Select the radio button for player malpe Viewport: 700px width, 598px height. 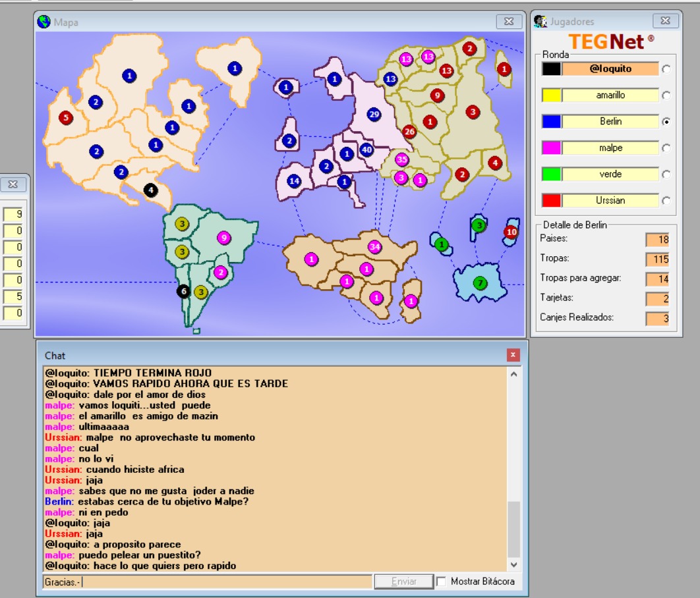click(666, 148)
